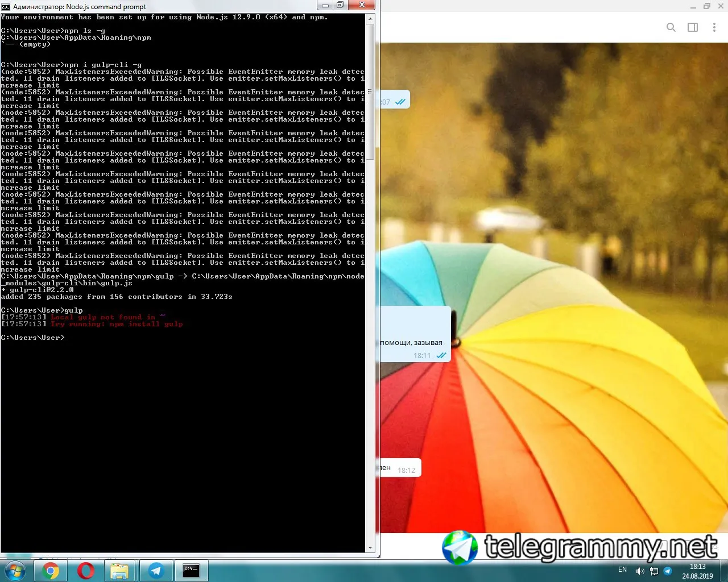The height and width of the screenshot is (582, 728).
Task: Click the "npm ls -g" command line
Action: (53, 31)
